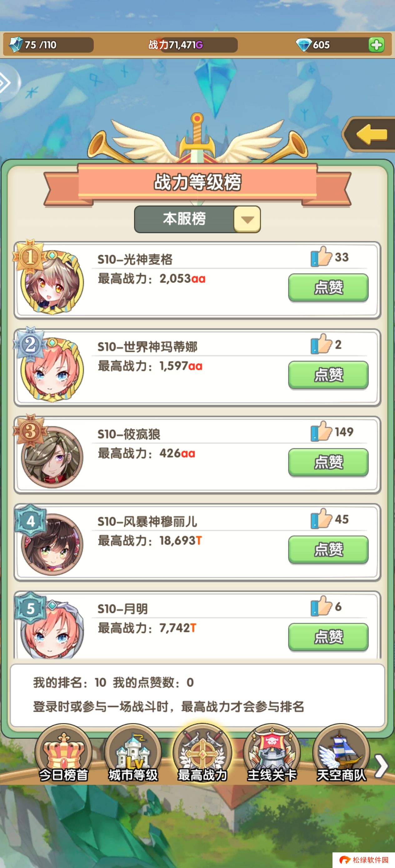Like first-place player S10-光神麦格

328,288
